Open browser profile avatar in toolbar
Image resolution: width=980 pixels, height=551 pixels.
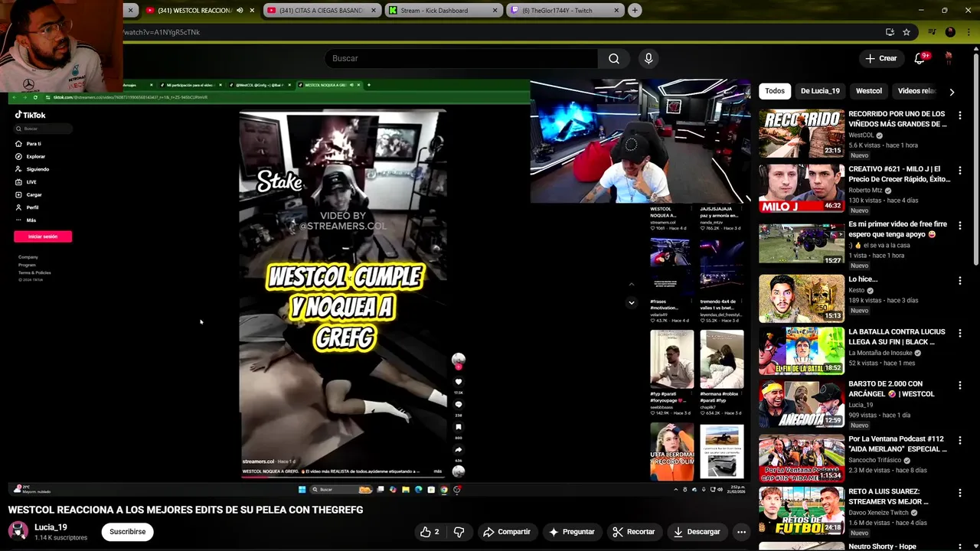tap(950, 32)
